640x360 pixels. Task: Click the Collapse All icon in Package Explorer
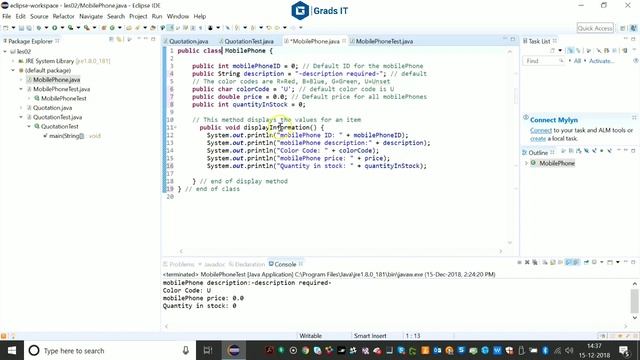click(111, 39)
